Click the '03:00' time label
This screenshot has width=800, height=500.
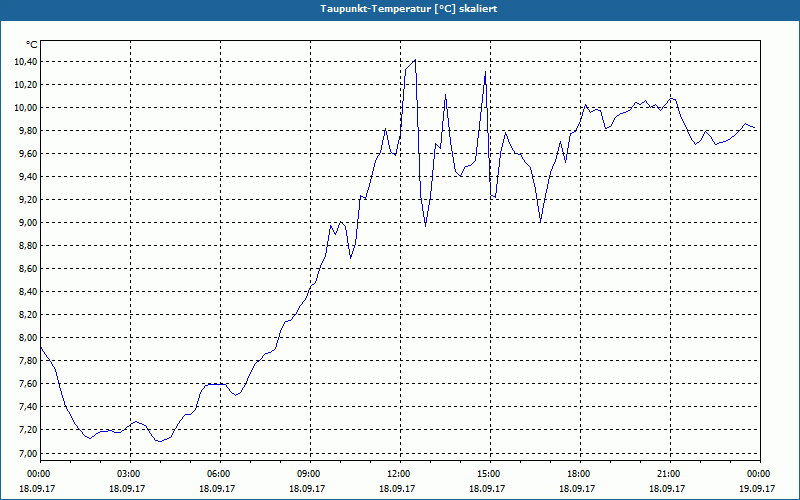tap(130, 474)
